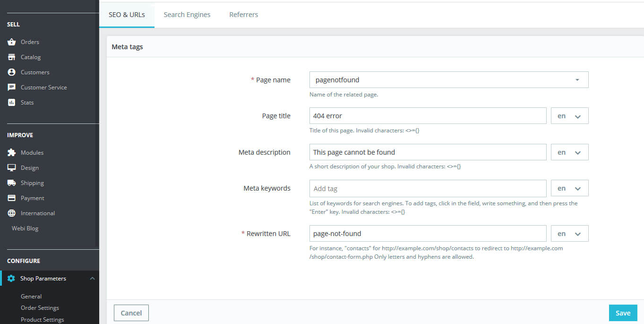Image resolution: width=644 pixels, height=324 pixels.
Task: Open the Page title language selector
Action: pyautogui.click(x=569, y=116)
